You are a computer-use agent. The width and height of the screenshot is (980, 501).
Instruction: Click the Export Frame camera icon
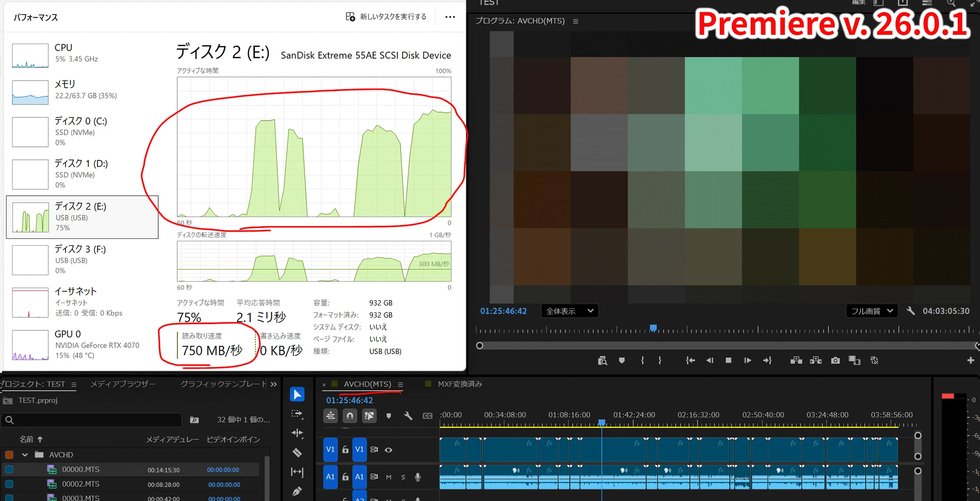(x=835, y=360)
